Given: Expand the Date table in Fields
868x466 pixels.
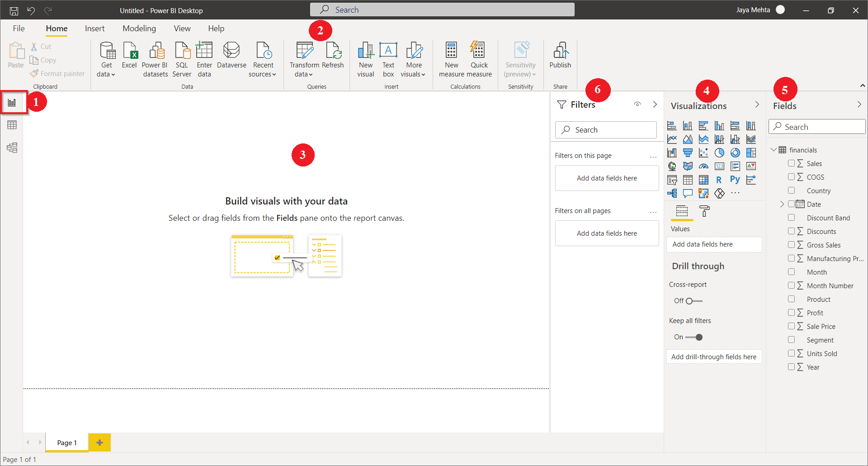Looking at the screenshot, I should (x=782, y=204).
